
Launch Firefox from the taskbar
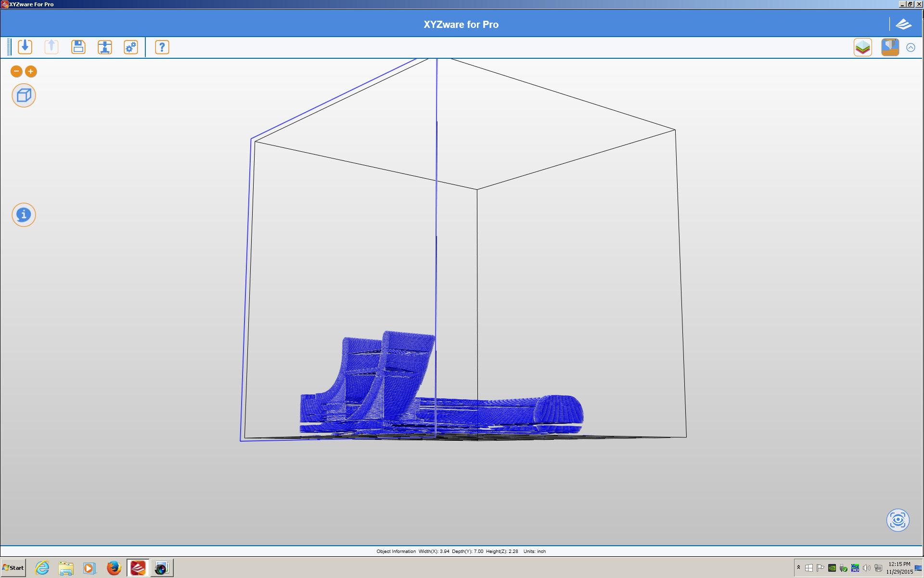pos(114,568)
